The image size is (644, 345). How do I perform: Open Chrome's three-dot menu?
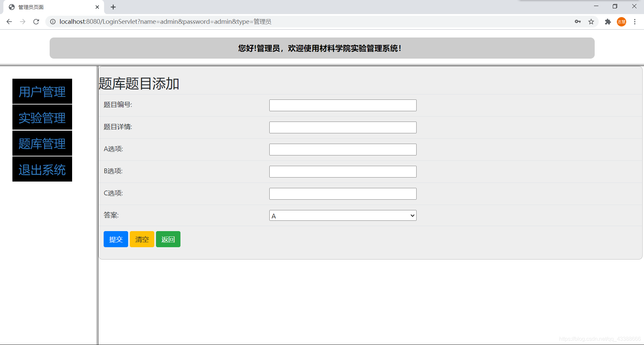click(x=635, y=22)
